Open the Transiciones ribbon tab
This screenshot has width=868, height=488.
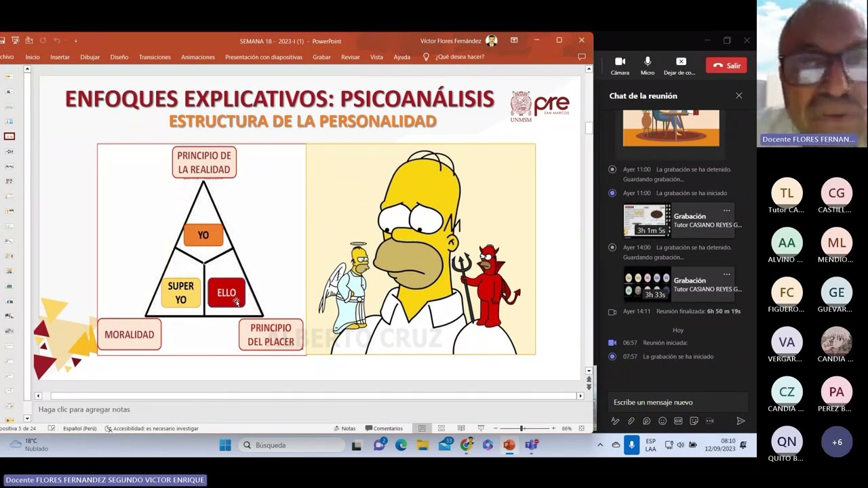155,57
